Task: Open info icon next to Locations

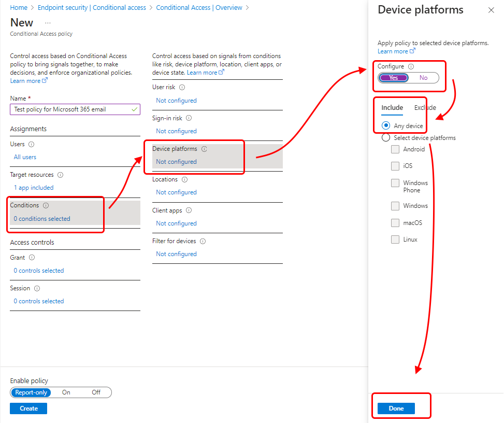Action: click(x=184, y=179)
